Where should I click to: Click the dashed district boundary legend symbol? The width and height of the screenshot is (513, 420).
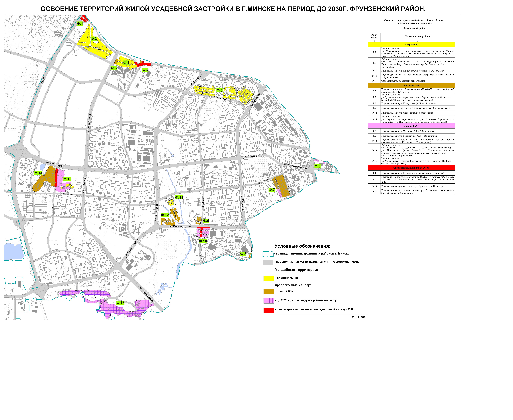point(268,254)
